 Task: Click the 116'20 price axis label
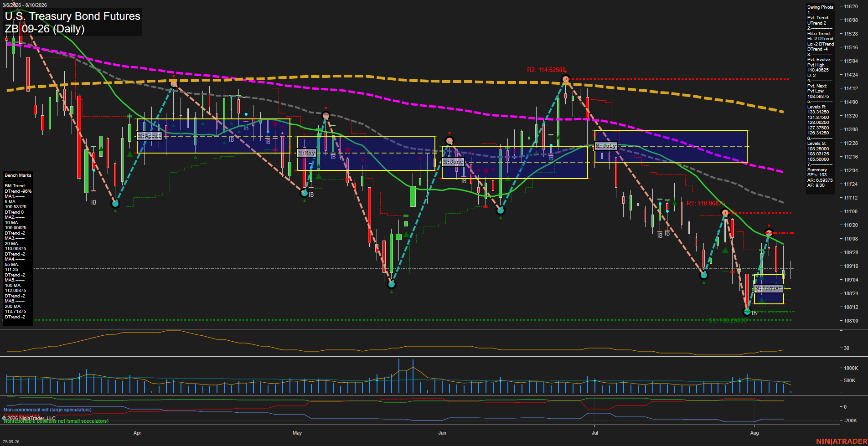click(x=851, y=7)
